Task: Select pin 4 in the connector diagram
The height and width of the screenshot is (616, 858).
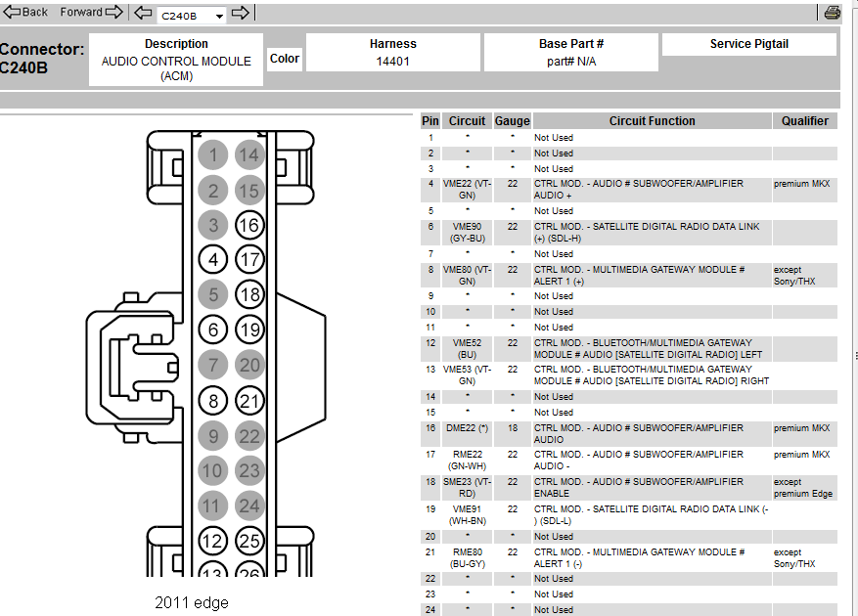Action: 213,259
